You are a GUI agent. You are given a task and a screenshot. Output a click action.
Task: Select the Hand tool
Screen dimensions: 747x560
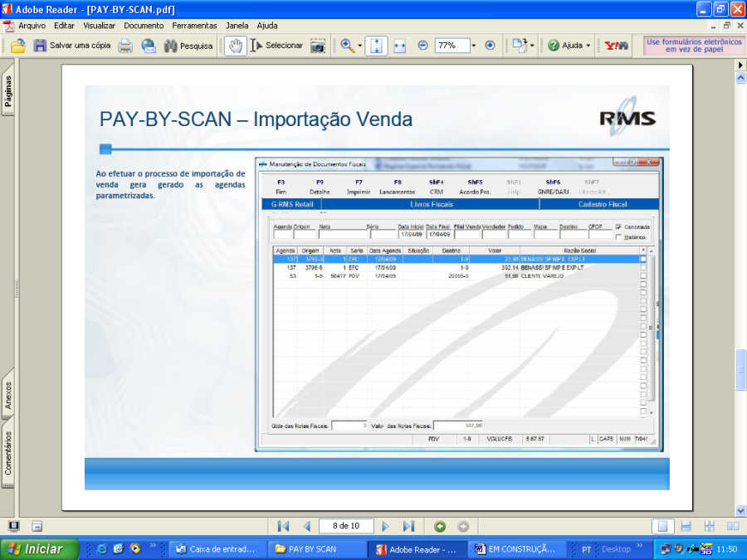point(236,46)
